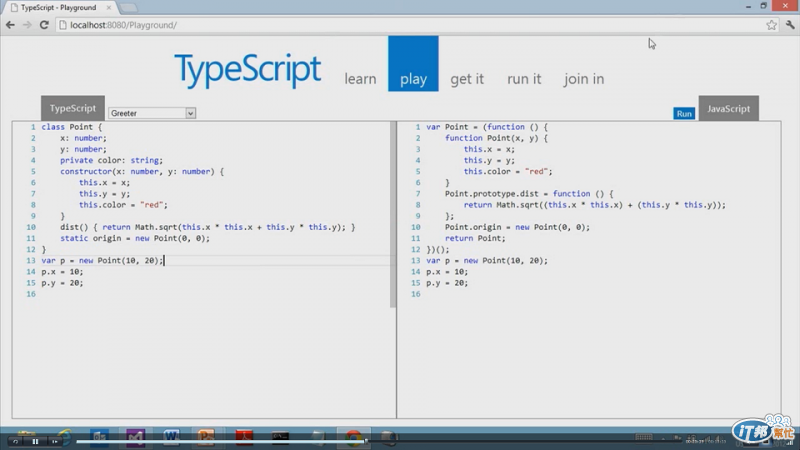Click the browser Forward arrow
This screenshot has height=450, width=800.
coord(27,25)
